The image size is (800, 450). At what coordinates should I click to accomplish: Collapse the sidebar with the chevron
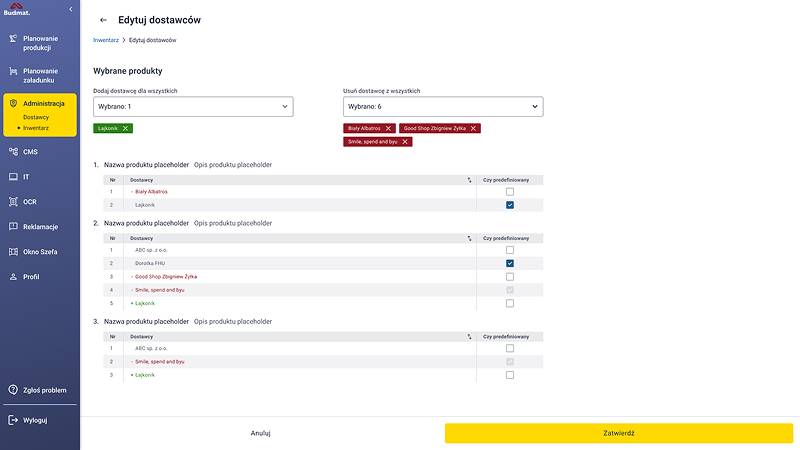(x=70, y=9)
